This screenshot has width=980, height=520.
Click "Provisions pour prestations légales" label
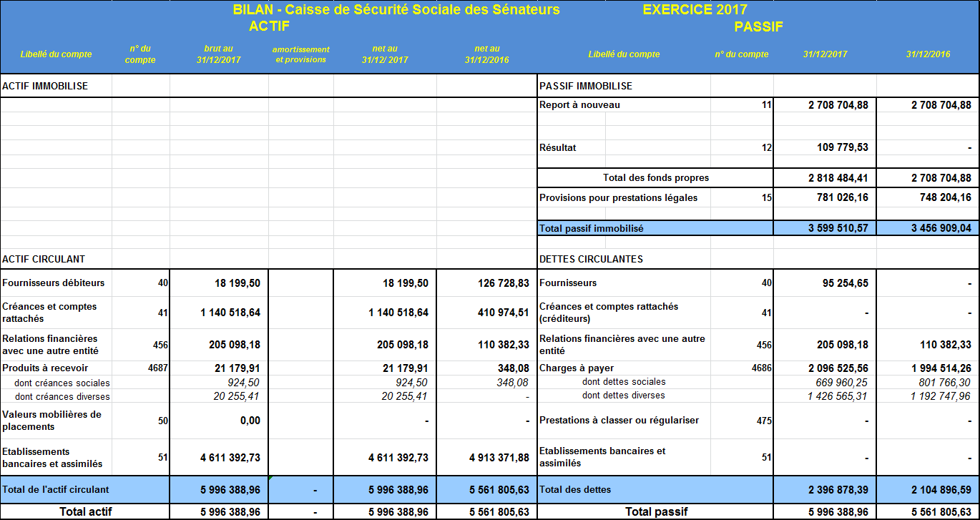point(618,198)
